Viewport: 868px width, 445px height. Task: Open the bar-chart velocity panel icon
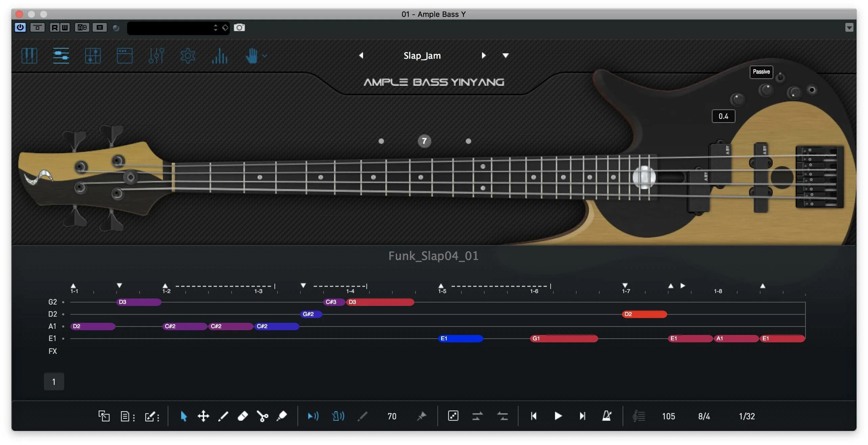tap(220, 56)
